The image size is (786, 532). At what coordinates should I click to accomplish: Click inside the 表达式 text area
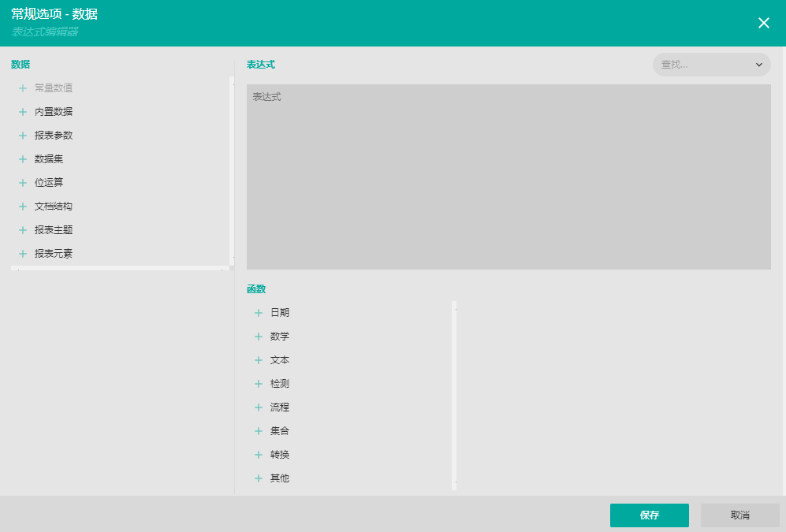pyautogui.click(x=508, y=177)
